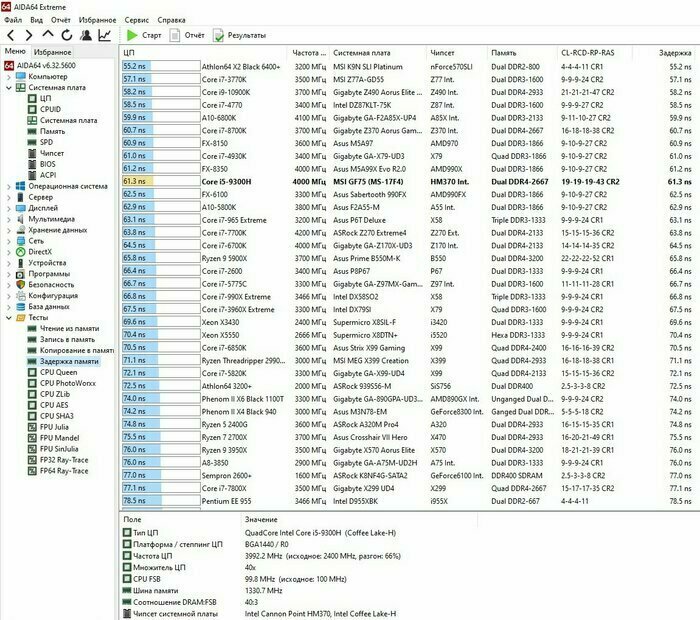Viewport: 700px width, 620px height.
Task: Open the Сервис menu
Action: (x=137, y=19)
